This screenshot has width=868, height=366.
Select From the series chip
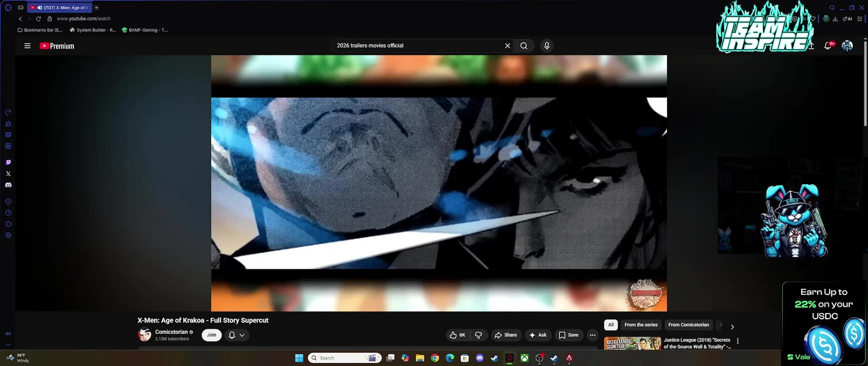(x=641, y=325)
